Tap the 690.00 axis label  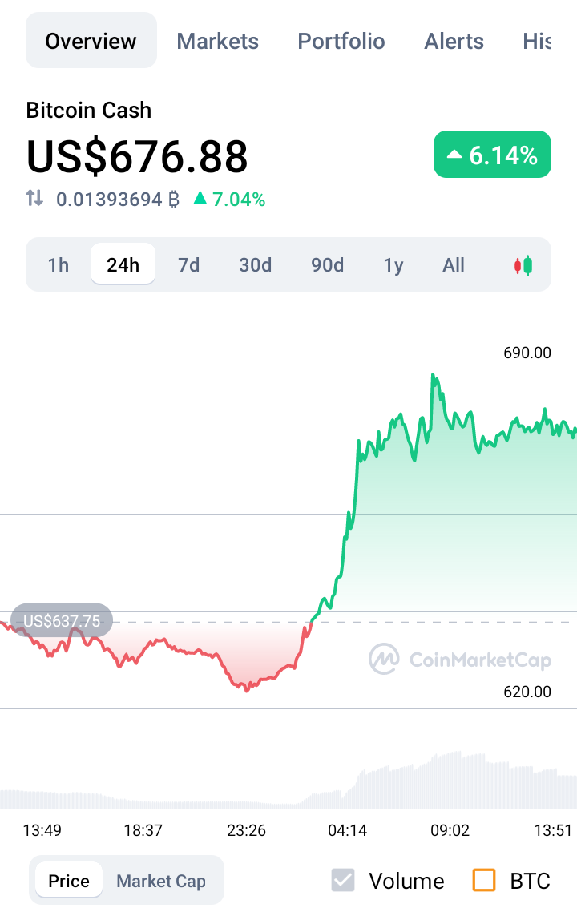(527, 353)
